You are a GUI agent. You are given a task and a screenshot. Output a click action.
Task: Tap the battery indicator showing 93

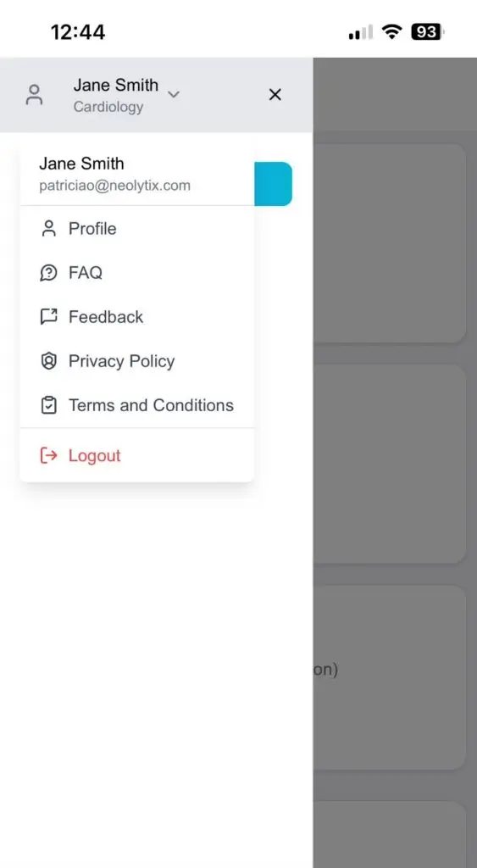click(x=427, y=33)
